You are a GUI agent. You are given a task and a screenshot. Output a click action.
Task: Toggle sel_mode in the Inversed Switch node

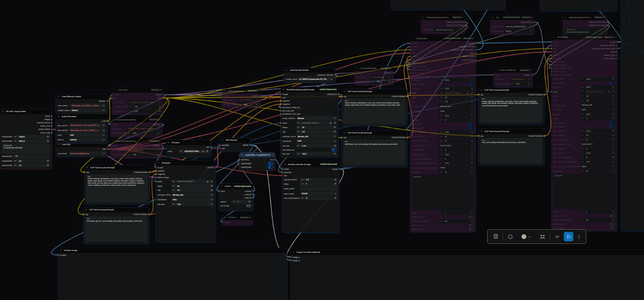tap(248, 206)
